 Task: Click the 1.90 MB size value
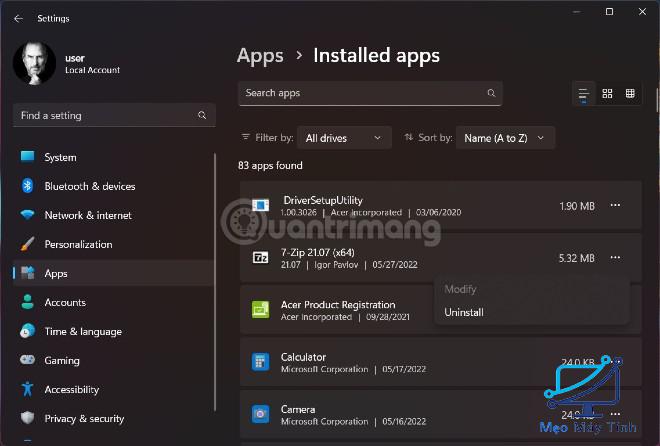577,206
